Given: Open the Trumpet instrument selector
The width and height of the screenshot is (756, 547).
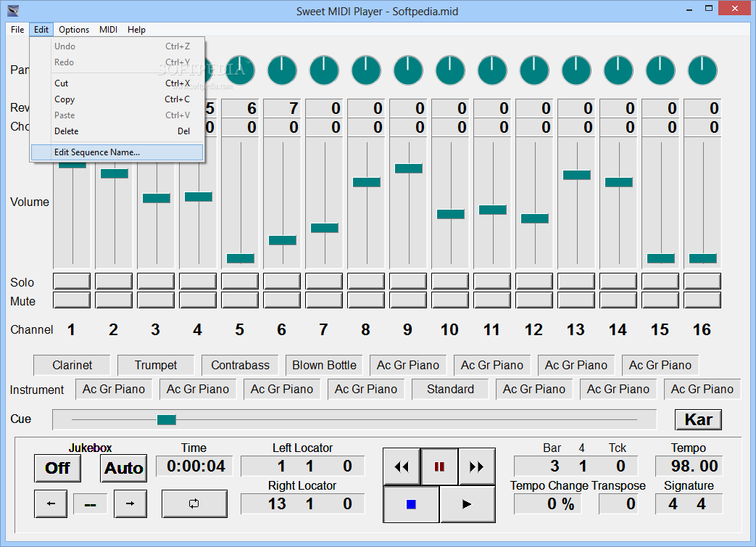Looking at the screenshot, I should (x=156, y=365).
